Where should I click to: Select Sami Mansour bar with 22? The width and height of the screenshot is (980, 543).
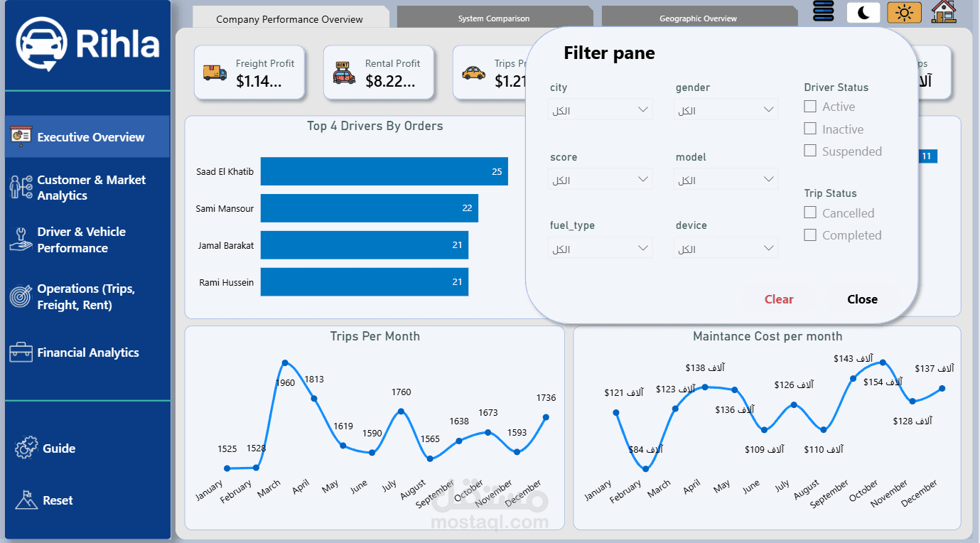tap(370, 208)
